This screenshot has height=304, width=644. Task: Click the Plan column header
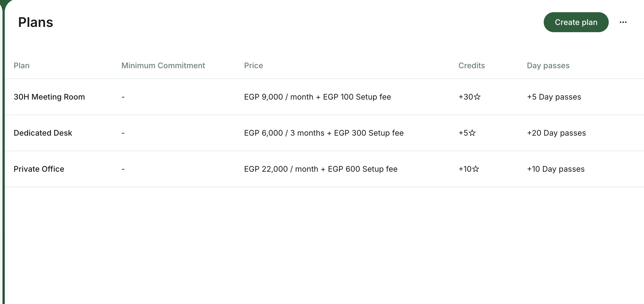22,65
